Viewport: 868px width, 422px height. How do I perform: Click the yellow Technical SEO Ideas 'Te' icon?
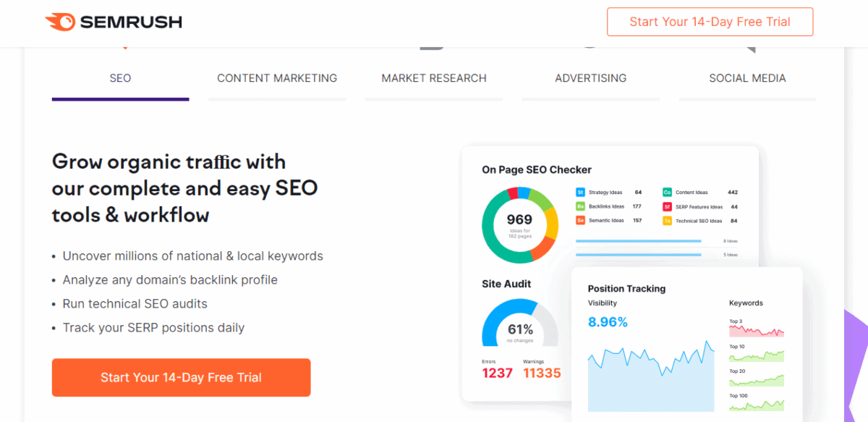tap(667, 221)
